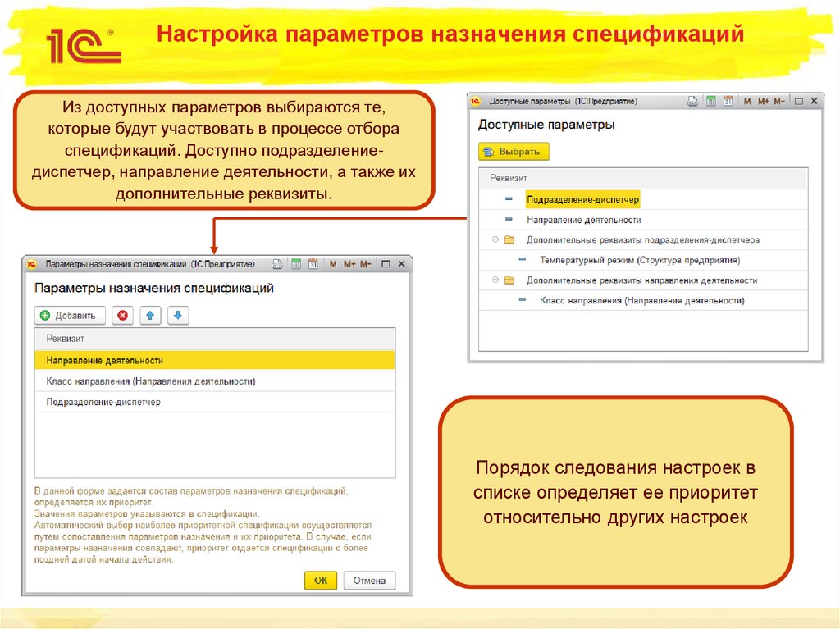Move parameter up with blue up-arrow icon
Image resolution: width=840 pixels, height=629 pixels.
click(x=150, y=315)
